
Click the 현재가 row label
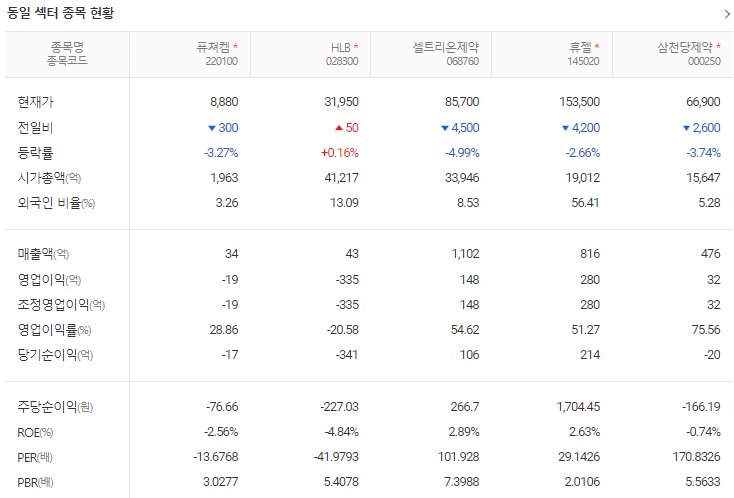36,102
